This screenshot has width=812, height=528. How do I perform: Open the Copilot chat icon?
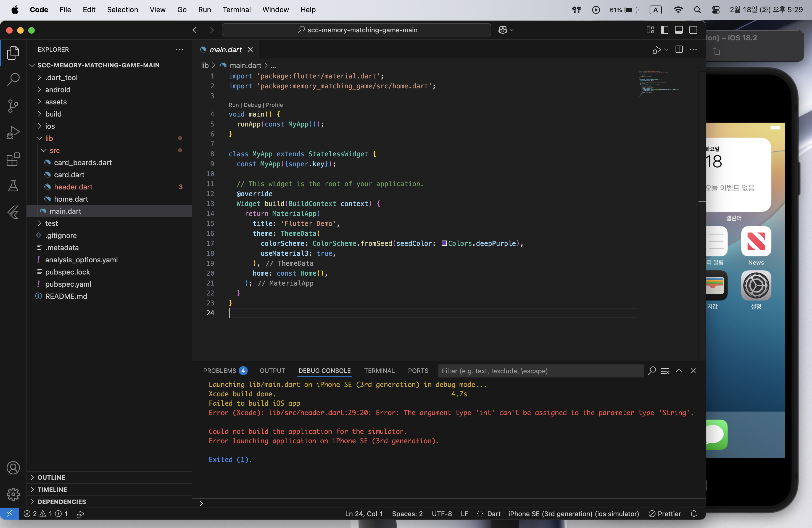[x=503, y=30]
